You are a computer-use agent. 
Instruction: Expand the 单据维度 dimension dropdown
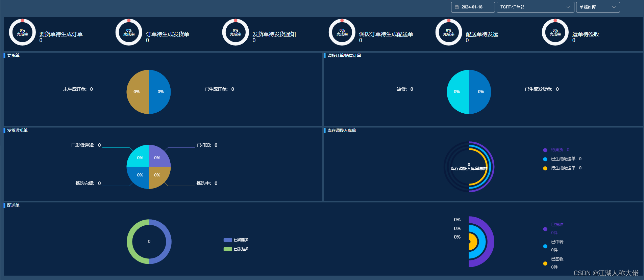[598, 7]
